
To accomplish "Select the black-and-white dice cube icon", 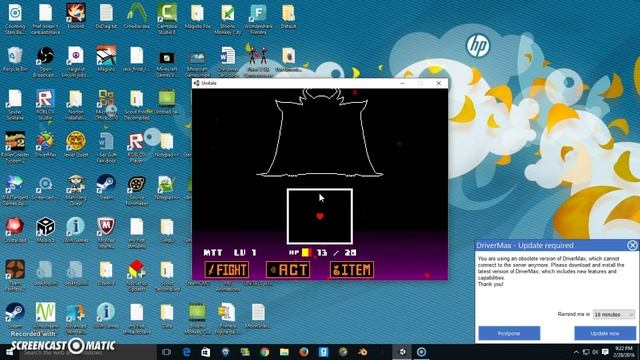I will pos(45,229).
